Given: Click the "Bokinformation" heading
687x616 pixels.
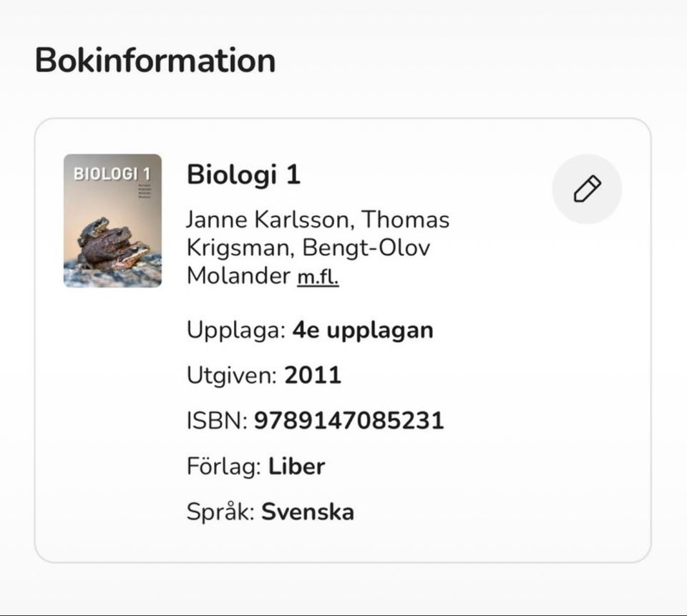Looking at the screenshot, I should (155, 60).
